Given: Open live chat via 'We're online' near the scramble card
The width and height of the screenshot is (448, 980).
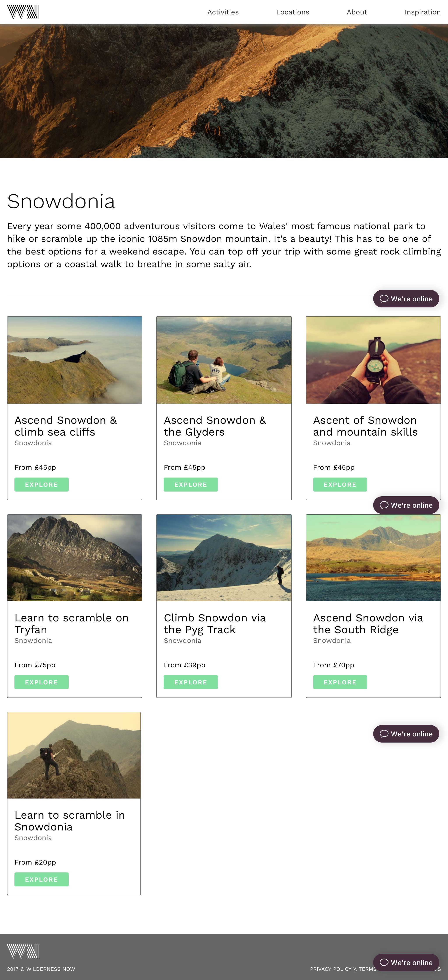Looking at the screenshot, I should (406, 734).
